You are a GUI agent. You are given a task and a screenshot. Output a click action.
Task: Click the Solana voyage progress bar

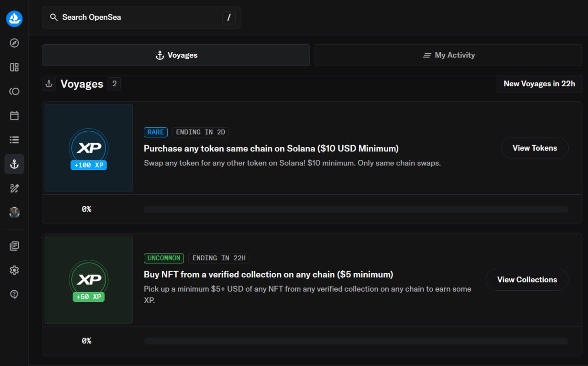pos(356,209)
